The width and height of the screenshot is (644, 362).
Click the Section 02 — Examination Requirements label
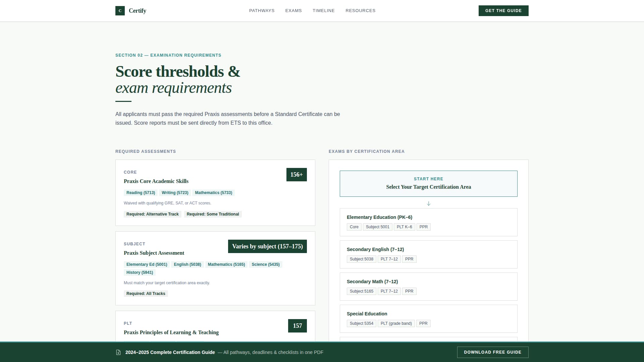pos(168,55)
